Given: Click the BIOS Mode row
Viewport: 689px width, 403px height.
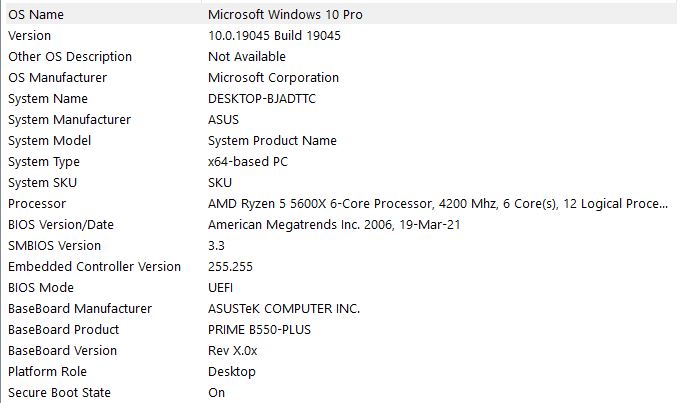Looking at the screenshot, I should pyautogui.click(x=41, y=287).
